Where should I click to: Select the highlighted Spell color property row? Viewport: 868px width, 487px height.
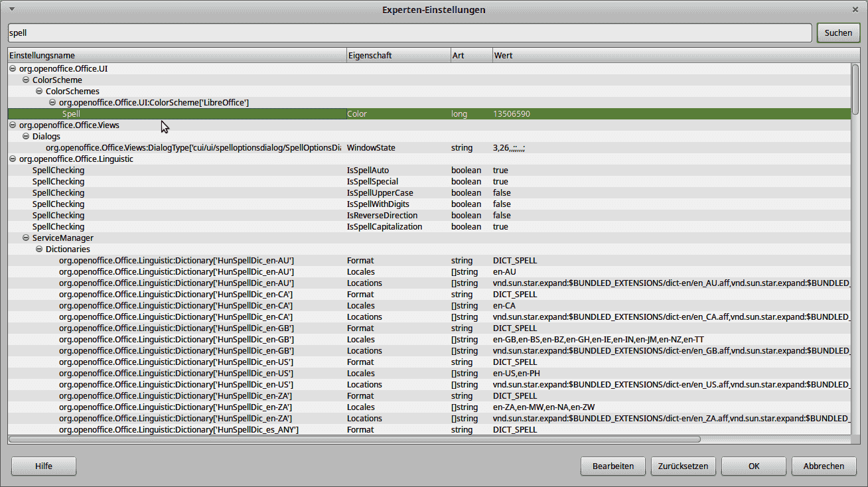[199, 113]
